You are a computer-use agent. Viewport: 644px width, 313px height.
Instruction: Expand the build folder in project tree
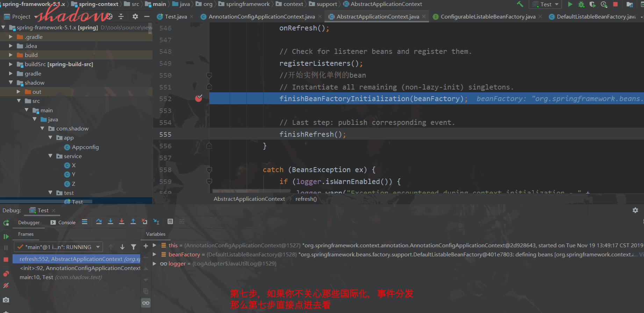click(10, 55)
